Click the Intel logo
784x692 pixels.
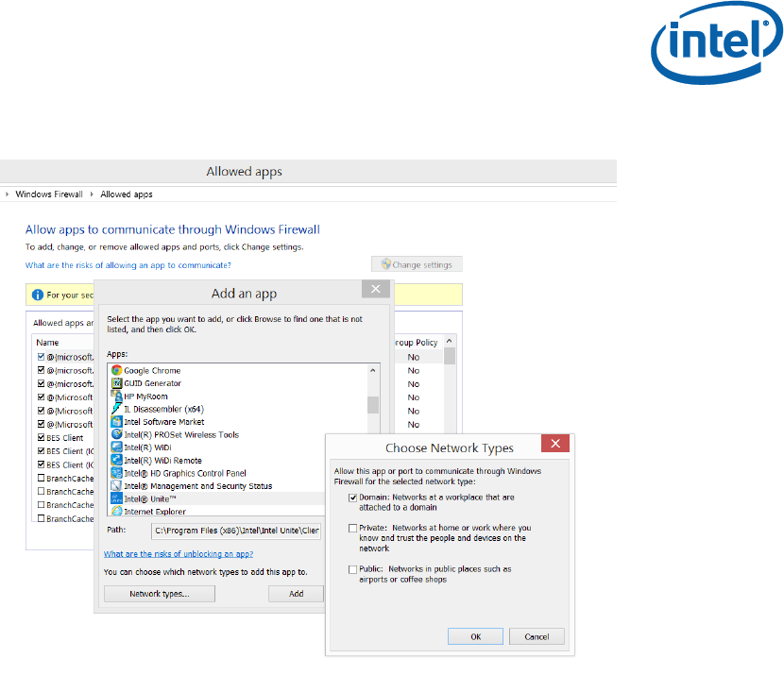[x=717, y=42]
